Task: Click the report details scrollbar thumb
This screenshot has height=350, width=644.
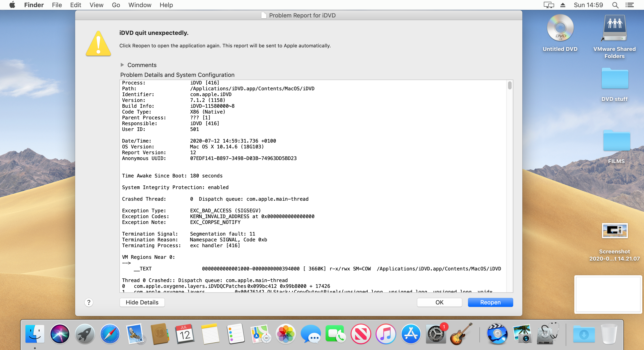Action: [510, 85]
